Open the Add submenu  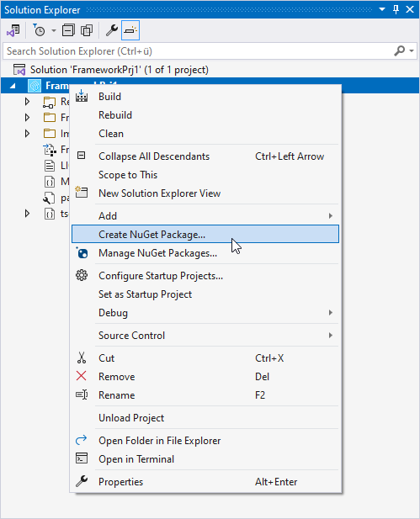[205, 216]
